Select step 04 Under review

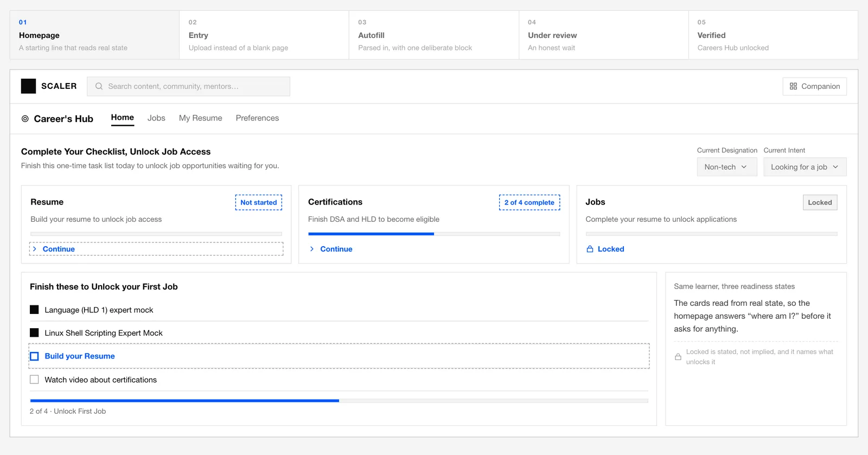[x=604, y=35]
